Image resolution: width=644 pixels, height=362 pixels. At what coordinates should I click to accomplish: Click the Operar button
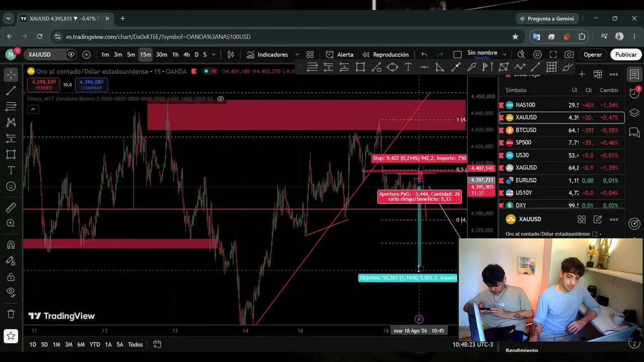click(593, 54)
